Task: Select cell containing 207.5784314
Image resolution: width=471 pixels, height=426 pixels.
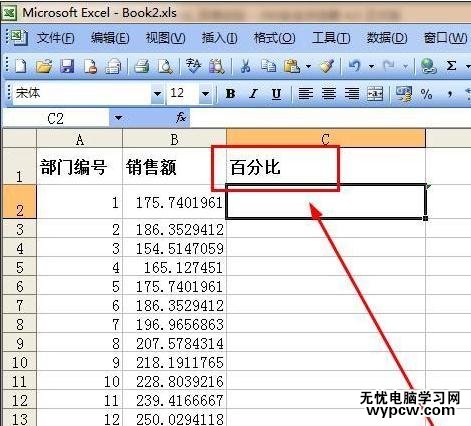Action: point(174,343)
